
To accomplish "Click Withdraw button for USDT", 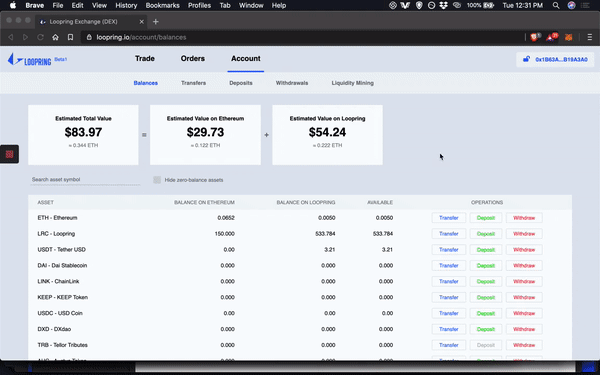I will [524, 250].
